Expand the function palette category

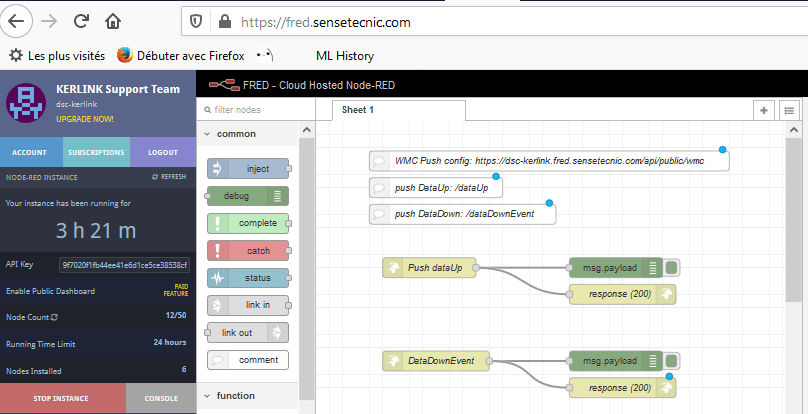click(236, 395)
